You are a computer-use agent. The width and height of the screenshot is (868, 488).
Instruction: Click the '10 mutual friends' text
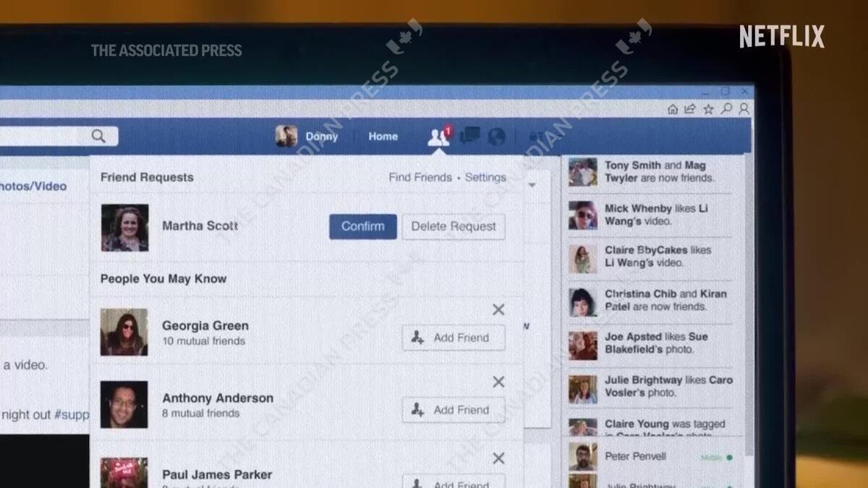[x=203, y=341]
